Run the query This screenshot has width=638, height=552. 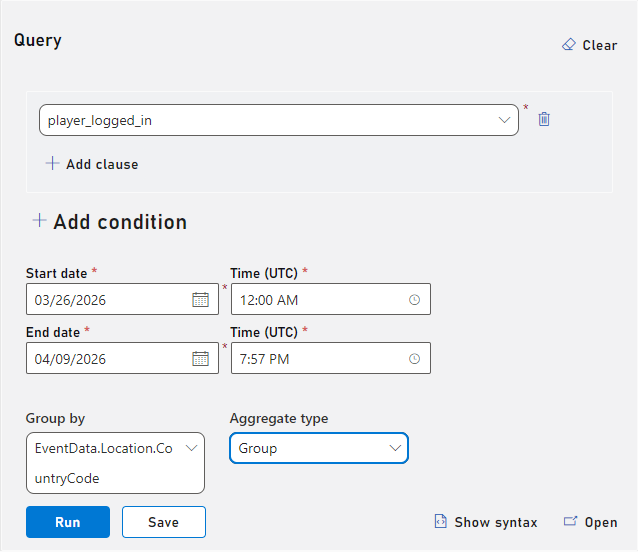point(68,522)
